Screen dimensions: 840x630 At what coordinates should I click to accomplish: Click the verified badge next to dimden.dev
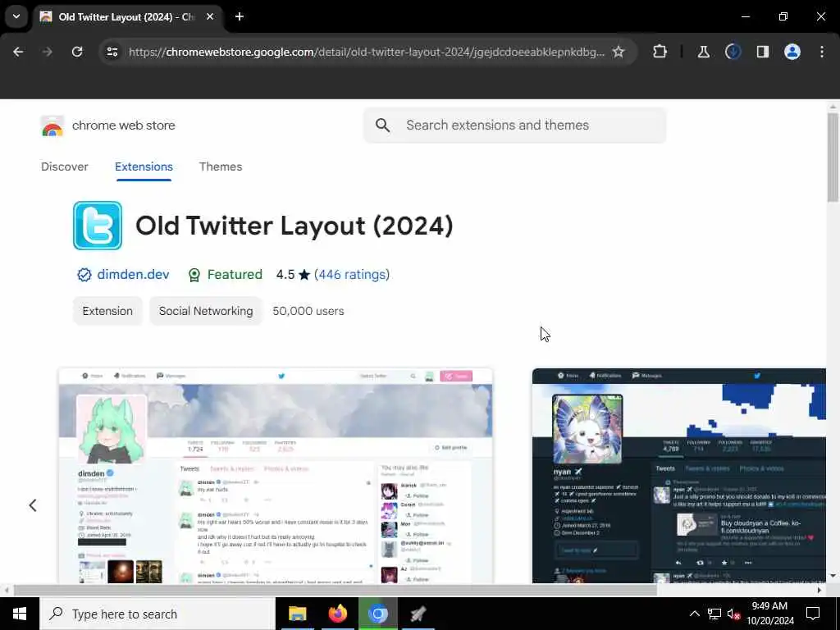pos(84,275)
